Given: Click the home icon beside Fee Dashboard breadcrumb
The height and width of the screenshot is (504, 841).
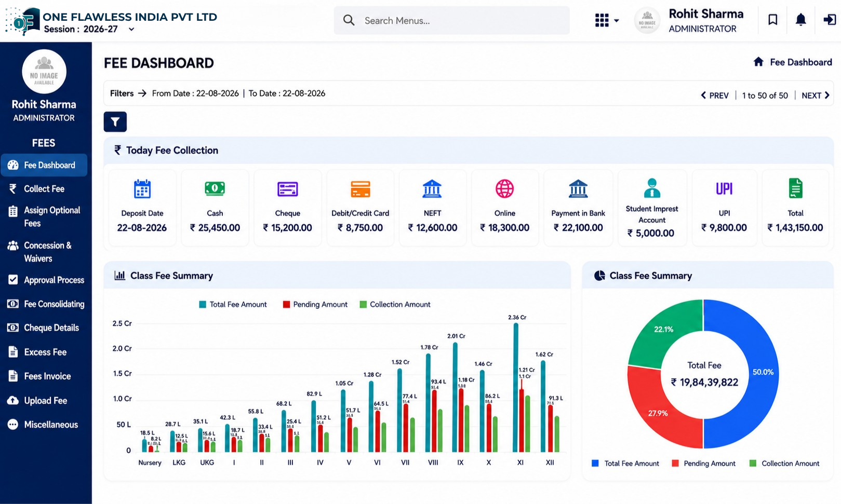Looking at the screenshot, I should point(758,62).
